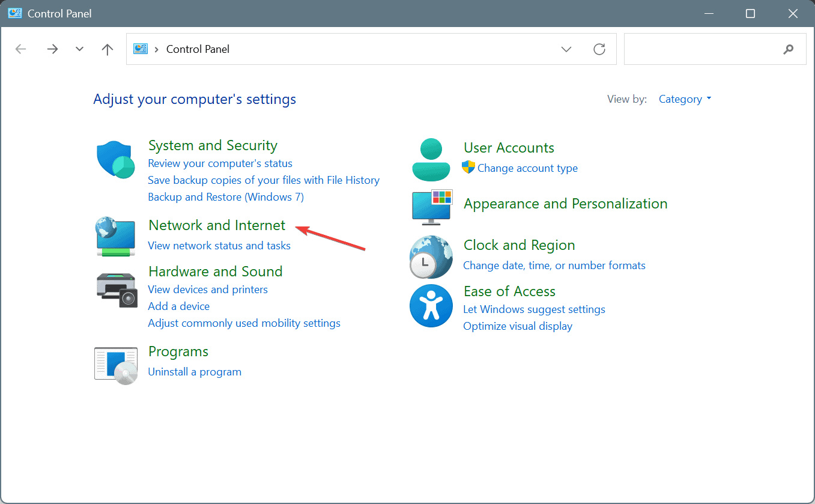Click the System and Security shield icon
Screen dimensions: 815x504
click(x=115, y=160)
